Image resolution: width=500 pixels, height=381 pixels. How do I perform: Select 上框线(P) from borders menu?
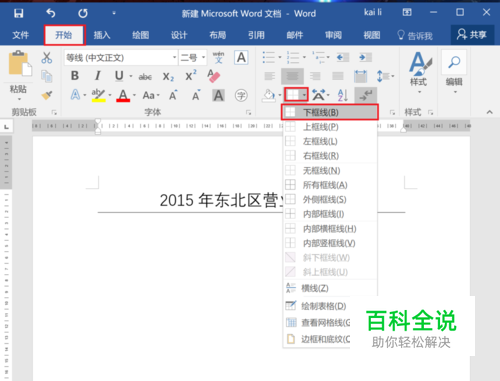tap(330, 127)
